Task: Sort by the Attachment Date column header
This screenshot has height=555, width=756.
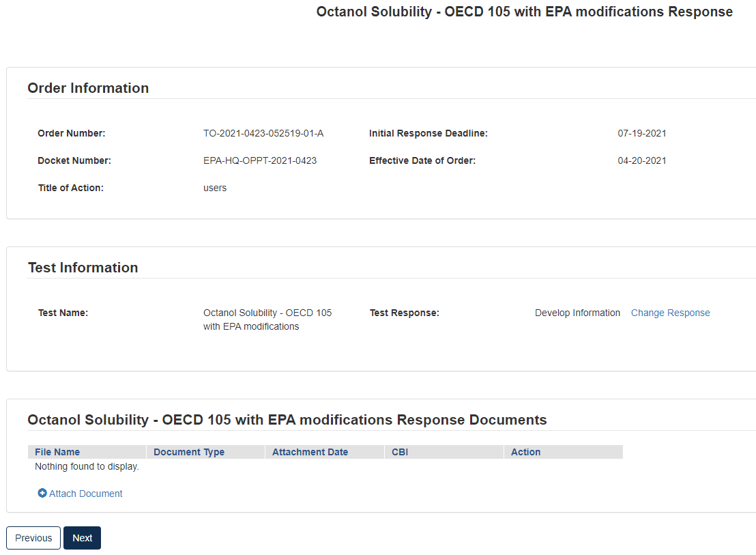Action: tap(310, 452)
